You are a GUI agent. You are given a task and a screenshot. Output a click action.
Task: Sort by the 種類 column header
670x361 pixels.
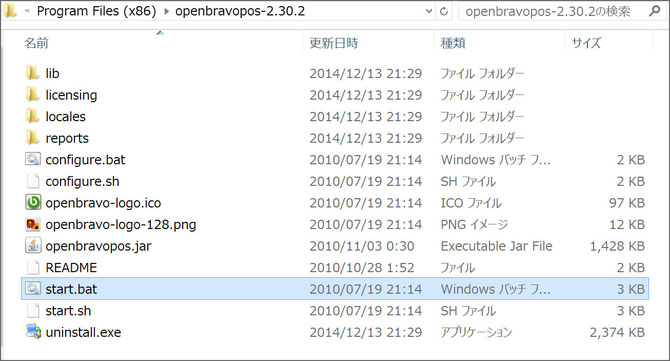point(453,43)
